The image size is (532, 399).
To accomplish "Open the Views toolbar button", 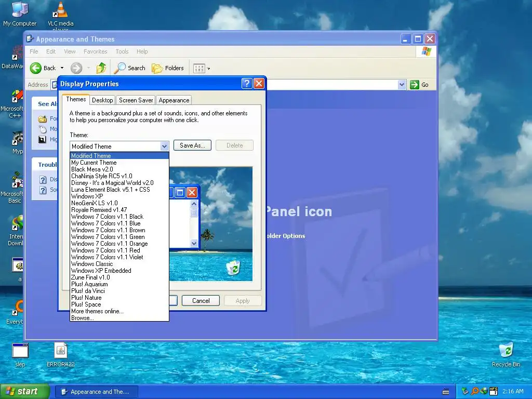I will 199,69.
